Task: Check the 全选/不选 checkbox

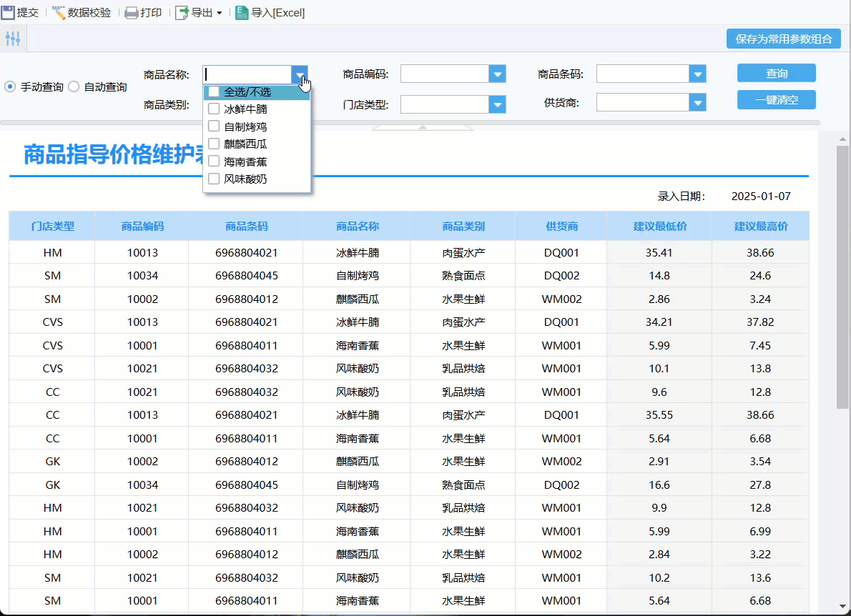Action: point(214,92)
